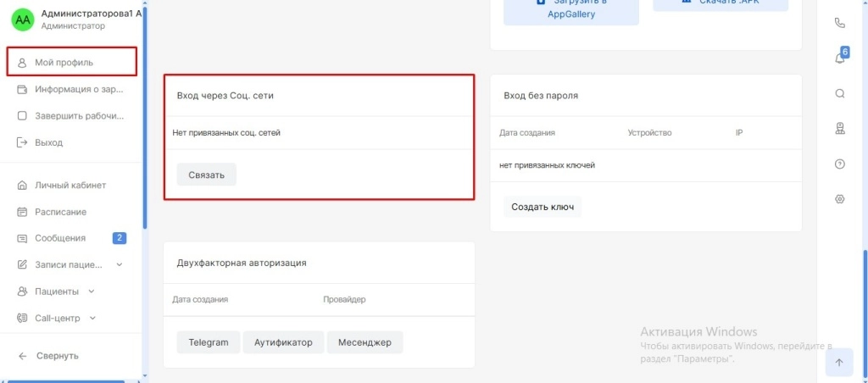Screen dimensions: 868x383
Task: Open the help question mark icon
Action: point(840,164)
